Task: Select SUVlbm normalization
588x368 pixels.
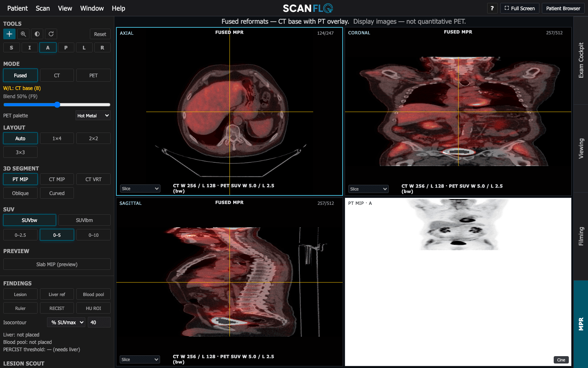Action: click(x=85, y=220)
